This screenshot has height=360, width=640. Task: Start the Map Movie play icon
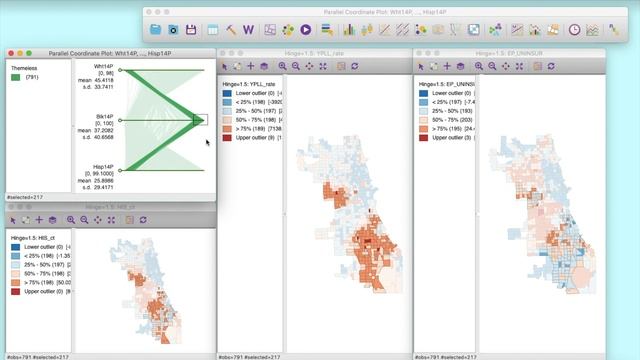(x=305, y=29)
